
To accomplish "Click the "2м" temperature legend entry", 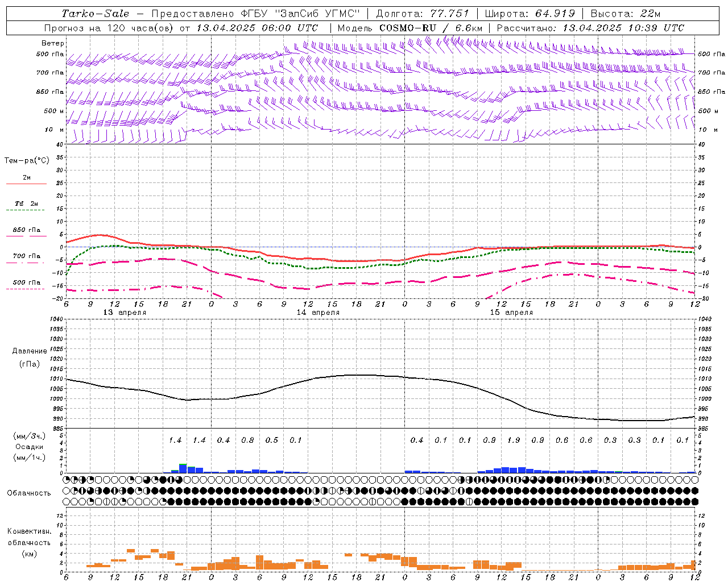I will [27, 178].
